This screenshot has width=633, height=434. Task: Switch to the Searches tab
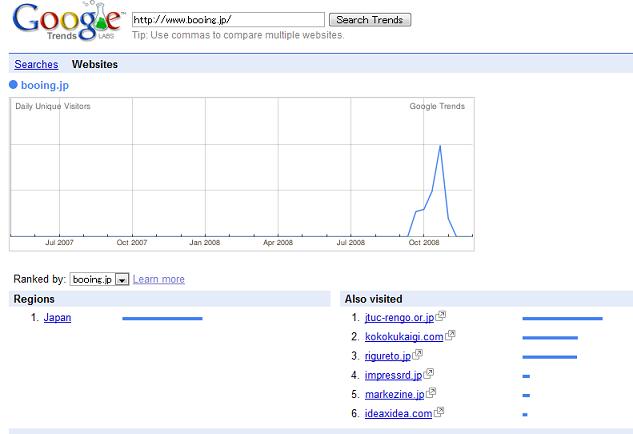[x=36, y=64]
